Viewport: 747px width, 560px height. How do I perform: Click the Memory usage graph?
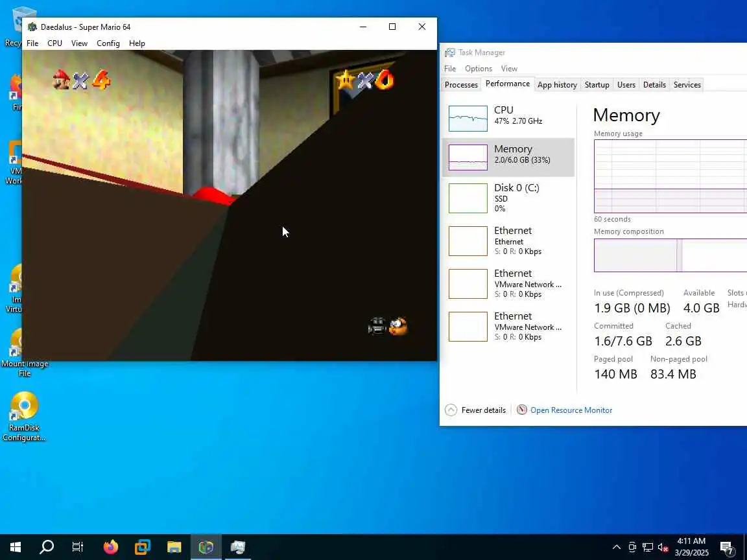670,176
